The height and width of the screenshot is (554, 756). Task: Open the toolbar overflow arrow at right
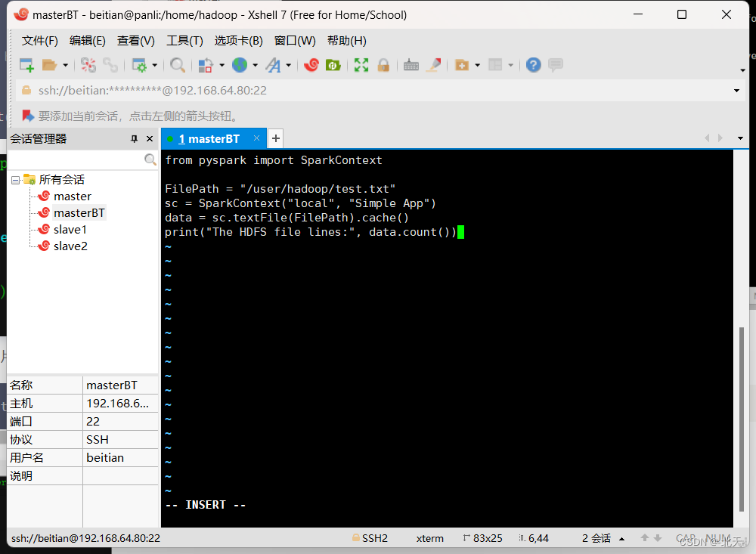click(742, 70)
